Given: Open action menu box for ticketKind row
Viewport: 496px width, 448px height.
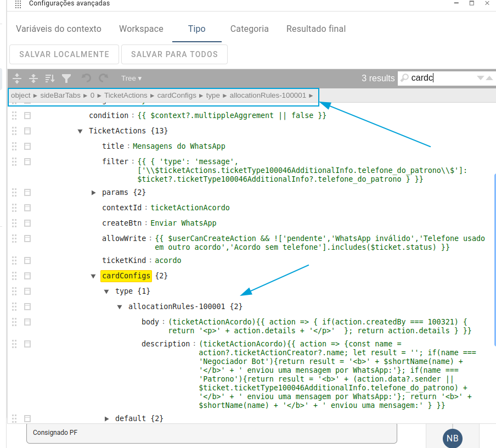Looking at the screenshot, I should (27, 261).
